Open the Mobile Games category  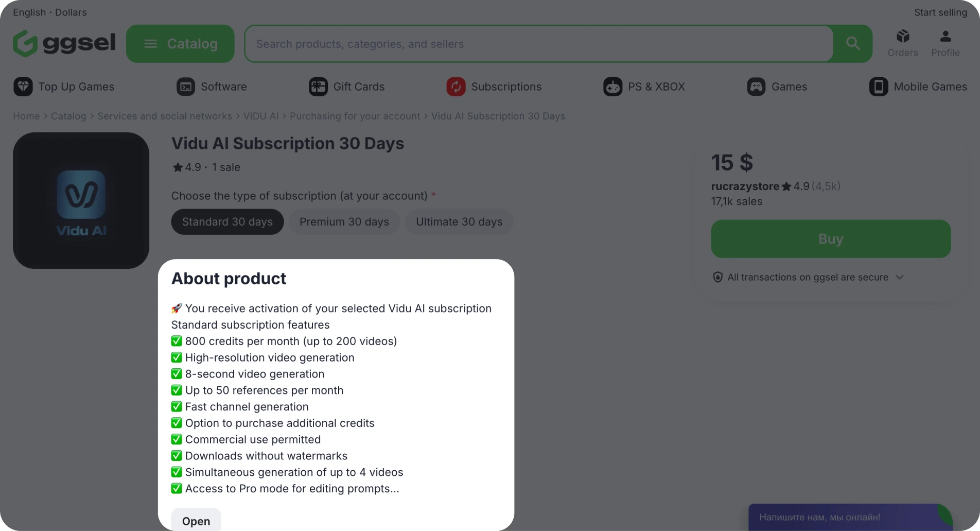click(918, 87)
